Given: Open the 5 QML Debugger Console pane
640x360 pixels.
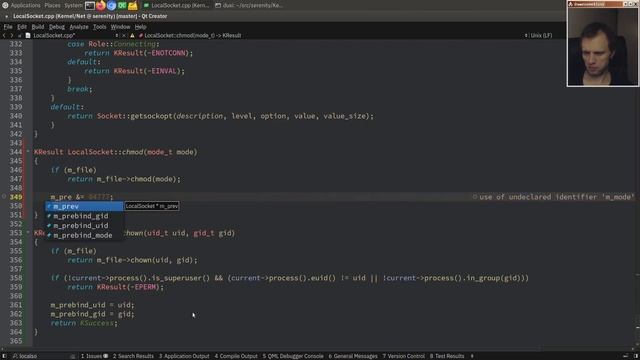Looking at the screenshot, I should pyautogui.click(x=293, y=356).
